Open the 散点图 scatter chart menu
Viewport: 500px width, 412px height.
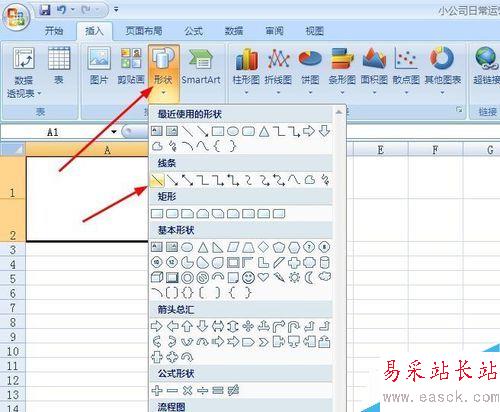click(406, 71)
